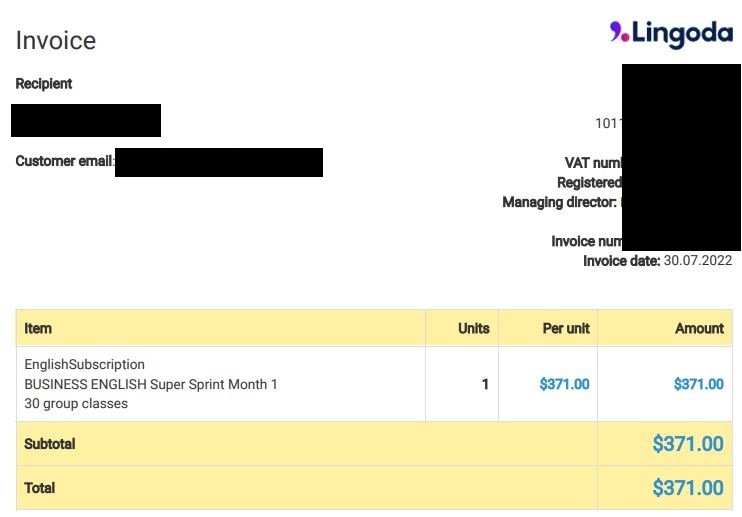
Task: Click the BUSINESS ENGLISH Super Sprint line
Action: pyautogui.click(x=151, y=384)
